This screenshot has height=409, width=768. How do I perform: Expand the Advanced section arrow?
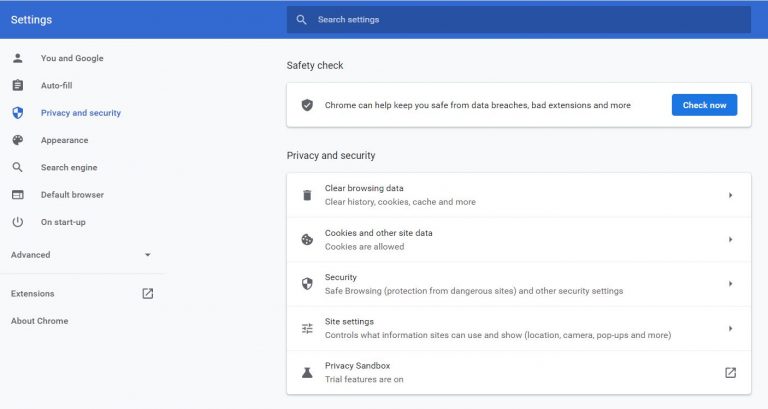(x=147, y=255)
